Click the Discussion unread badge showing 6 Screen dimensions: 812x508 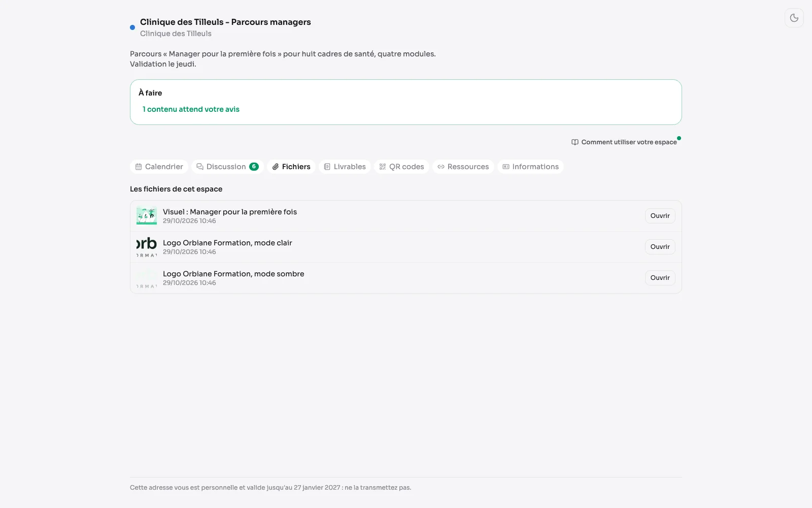(x=254, y=167)
